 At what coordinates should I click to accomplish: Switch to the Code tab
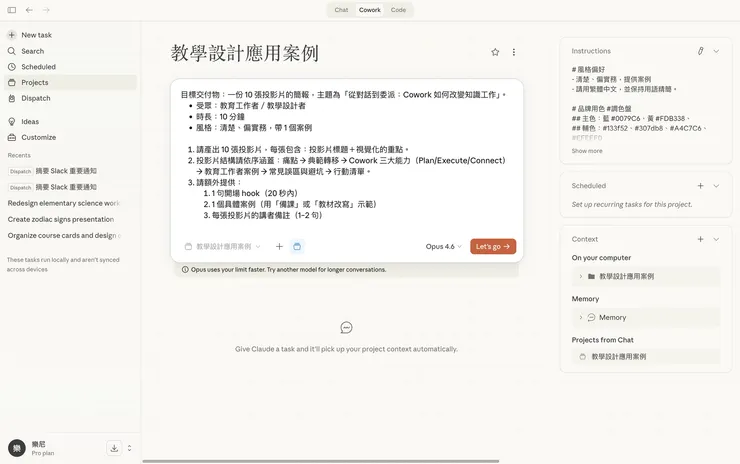point(398,10)
